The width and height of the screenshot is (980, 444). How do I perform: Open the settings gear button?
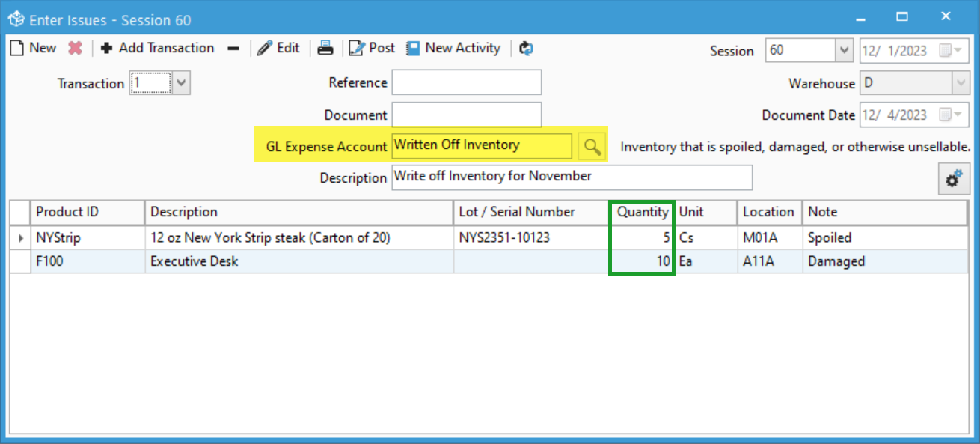pyautogui.click(x=953, y=179)
